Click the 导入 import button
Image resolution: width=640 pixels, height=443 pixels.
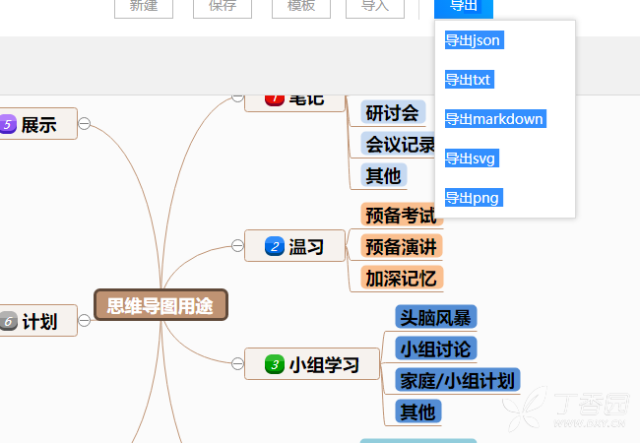(x=375, y=7)
